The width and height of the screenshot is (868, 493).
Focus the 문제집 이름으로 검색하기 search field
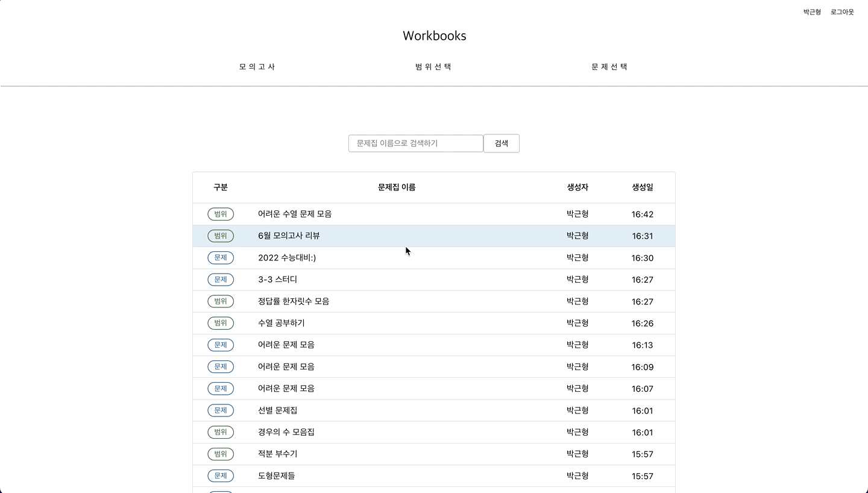tap(416, 143)
